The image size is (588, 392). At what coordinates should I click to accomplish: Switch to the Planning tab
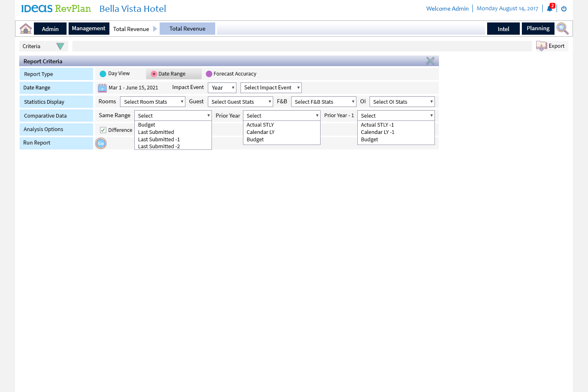[x=538, y=29]
